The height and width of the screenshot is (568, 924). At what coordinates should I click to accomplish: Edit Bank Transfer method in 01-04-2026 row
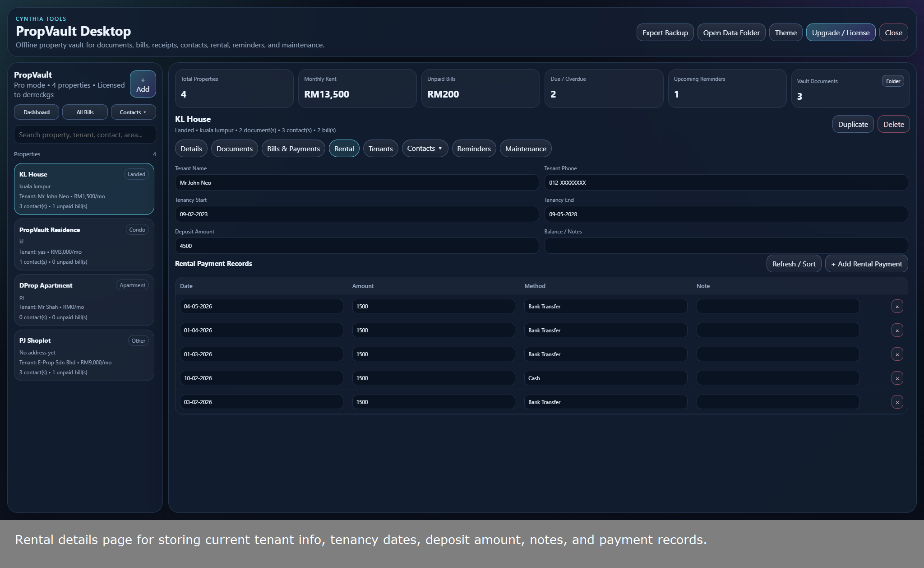coord(605,330)
